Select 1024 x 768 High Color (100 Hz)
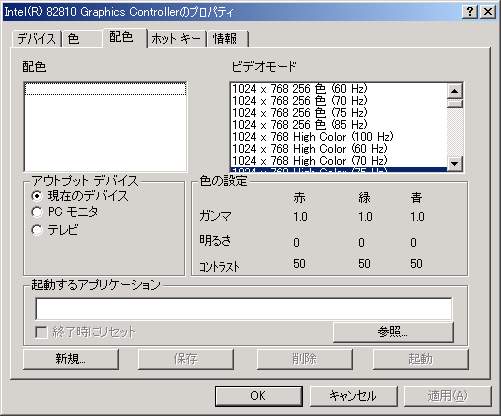Viewport: 501px width, 416px height. pos(338,137)
